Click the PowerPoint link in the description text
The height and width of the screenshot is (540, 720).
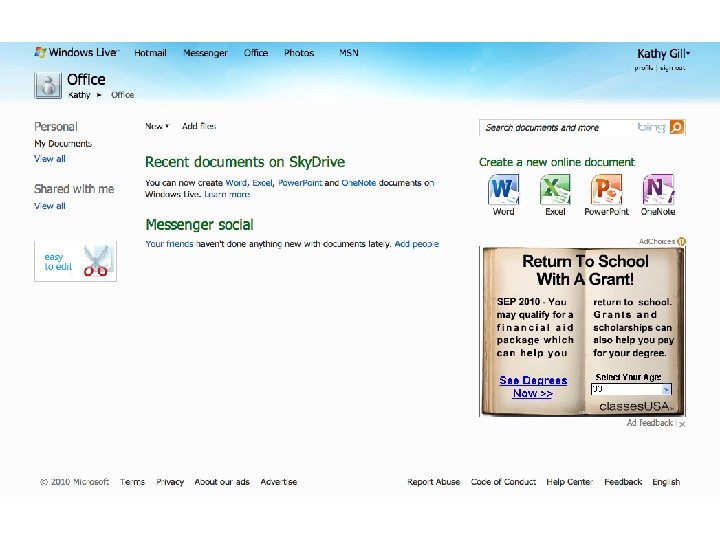300,183
